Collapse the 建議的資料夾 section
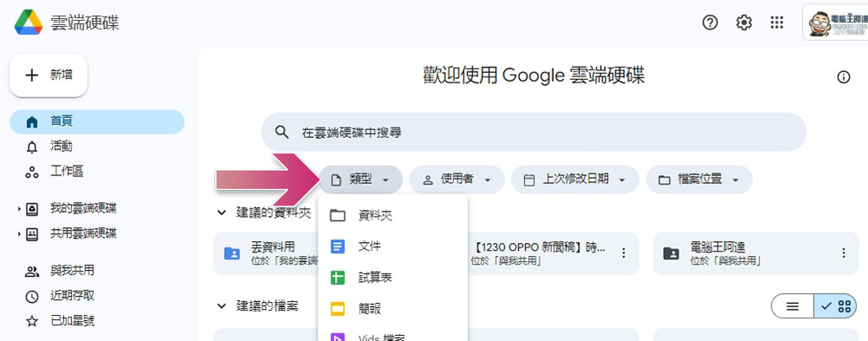Screen dimensions: 868x341 coord(221,213)
